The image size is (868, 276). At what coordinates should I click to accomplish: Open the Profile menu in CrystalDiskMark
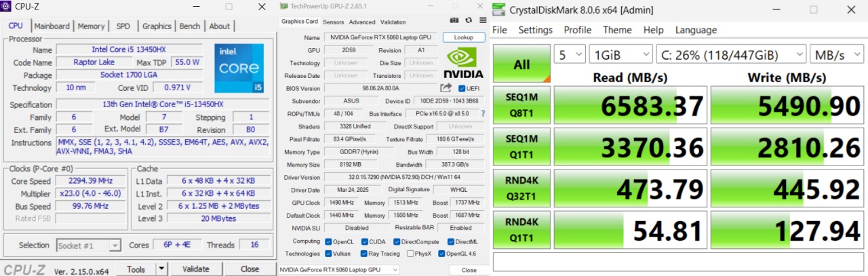coord(578,31)
